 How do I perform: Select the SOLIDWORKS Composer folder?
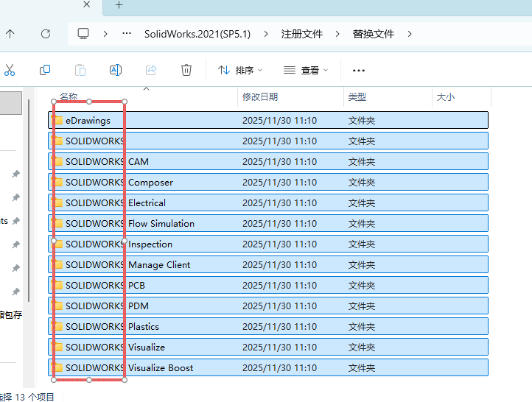[x=268, y=182]
